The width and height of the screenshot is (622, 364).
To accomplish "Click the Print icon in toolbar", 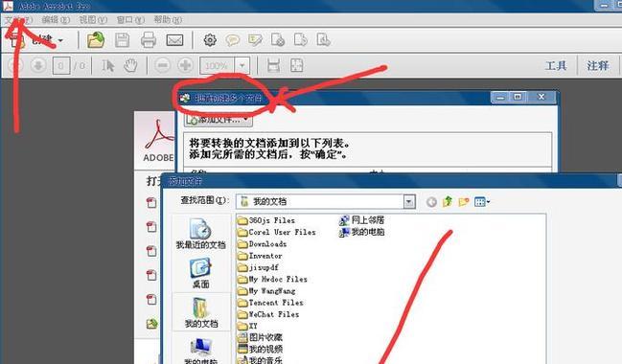I will tap(149, 40).
